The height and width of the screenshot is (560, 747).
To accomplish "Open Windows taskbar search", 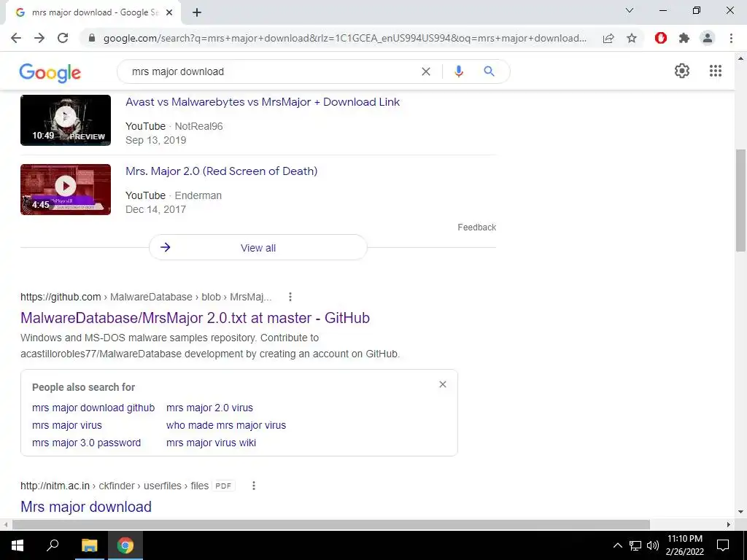I will [53, 545].
